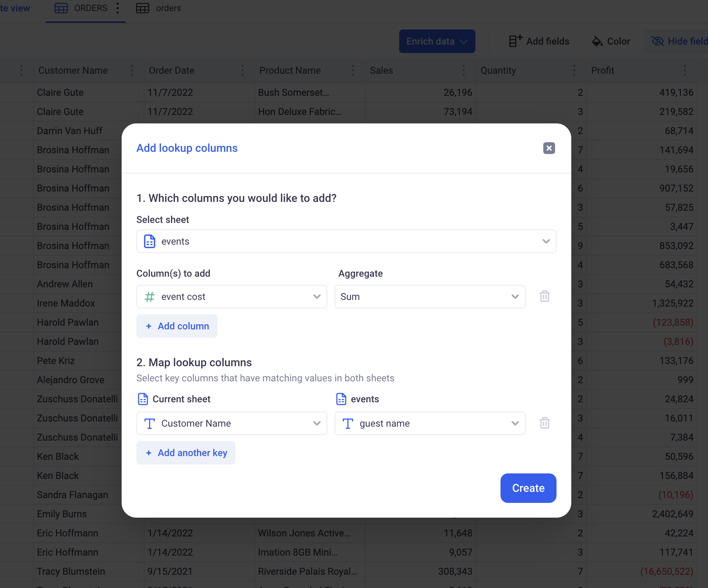The image size is (708, 588).
Task: Open Customer Name column options menu
Action: point(132,70)
